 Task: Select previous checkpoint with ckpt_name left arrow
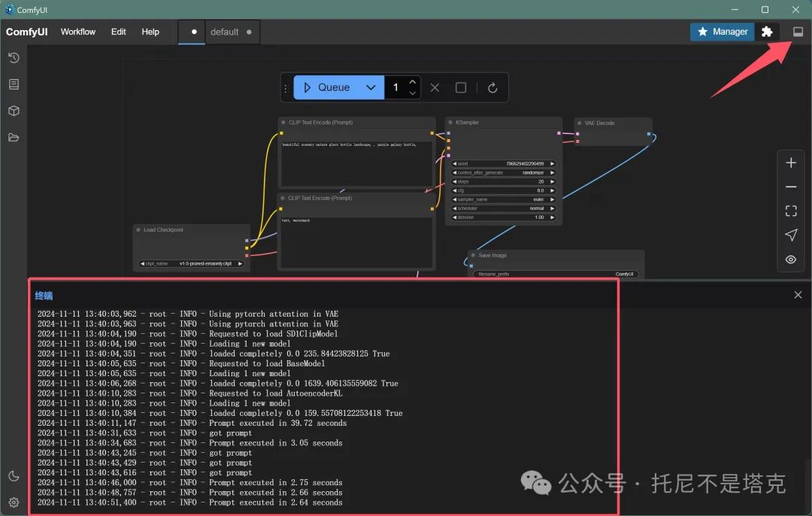(x=142, y=264)
